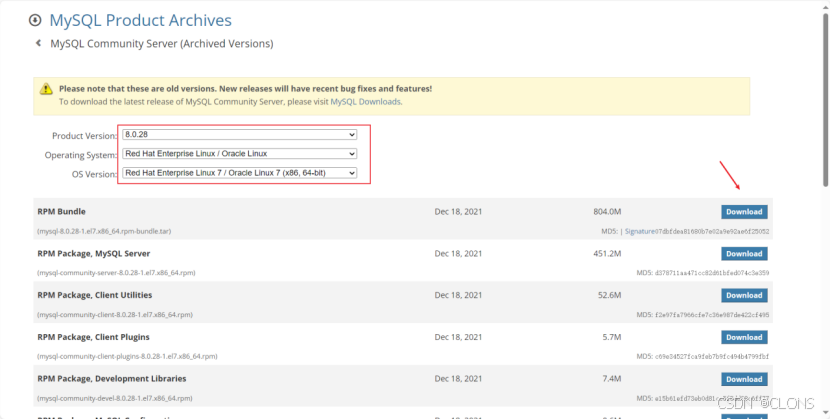The width and height of the screenshot is (831, 419).
Task: Follow the MySQL Downloads link
Action: pyautogui.click(x=366, y=102)
